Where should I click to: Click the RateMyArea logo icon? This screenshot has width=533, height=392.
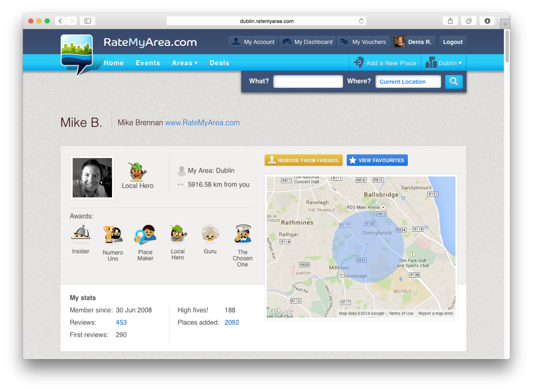coord(77,55)
